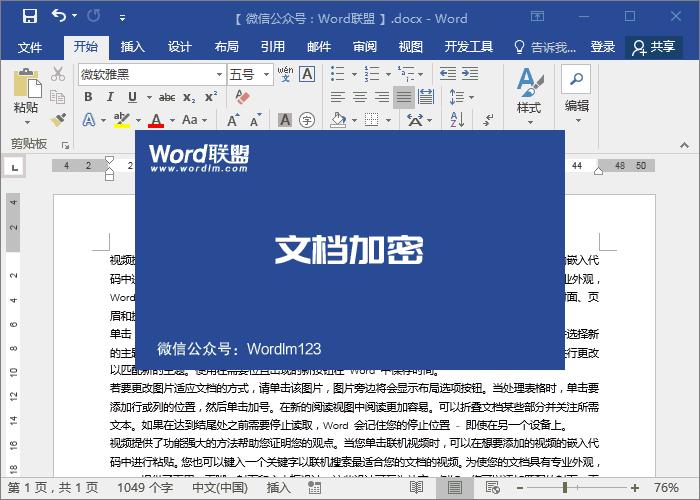Screen dimensions: 700x500
Task: Toggle character shading A icon
Action: [x=285, y=120]
